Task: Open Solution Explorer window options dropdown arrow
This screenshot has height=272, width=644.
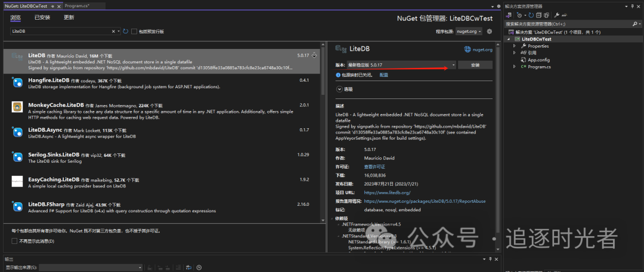Action: click(x=626, y=7)
